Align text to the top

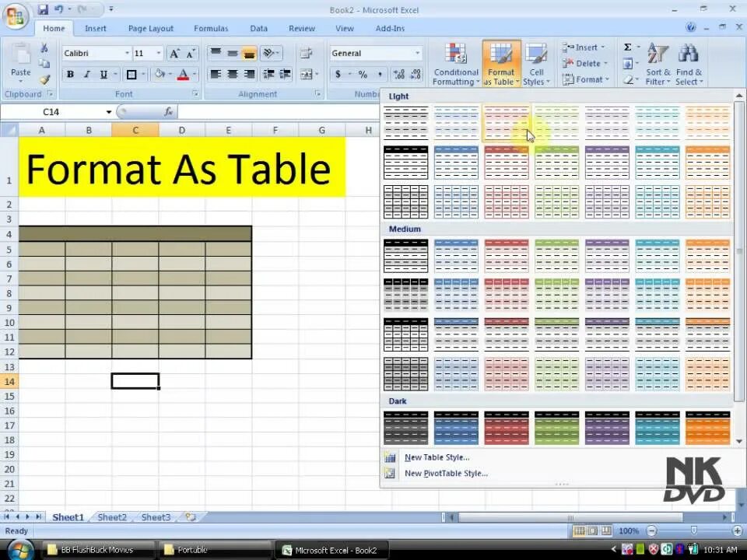point(216,53)
